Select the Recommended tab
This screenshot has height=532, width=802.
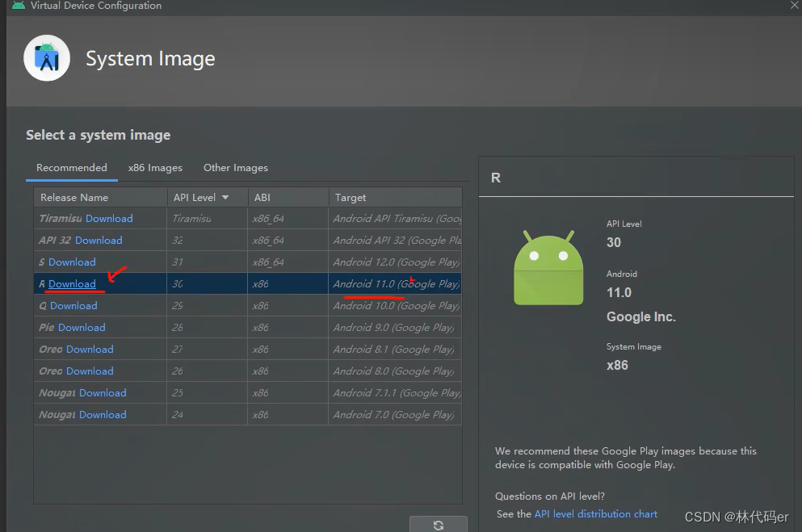tap(71, 168)
